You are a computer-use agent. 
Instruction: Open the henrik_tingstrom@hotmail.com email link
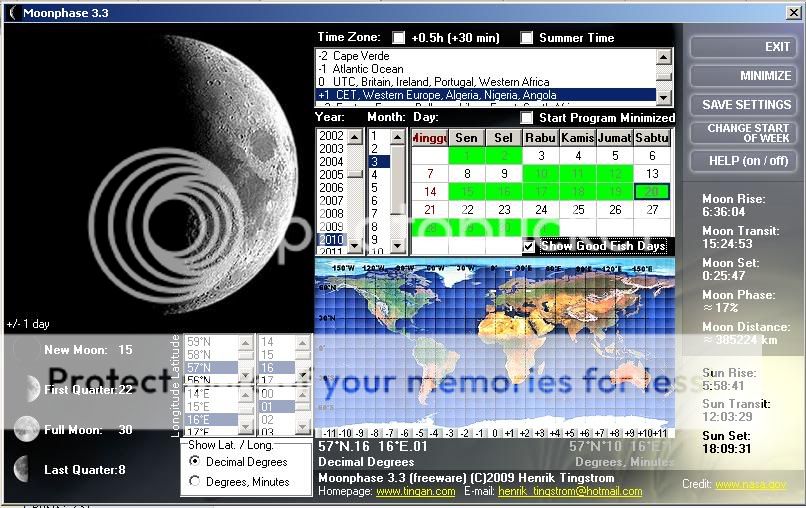570,491
